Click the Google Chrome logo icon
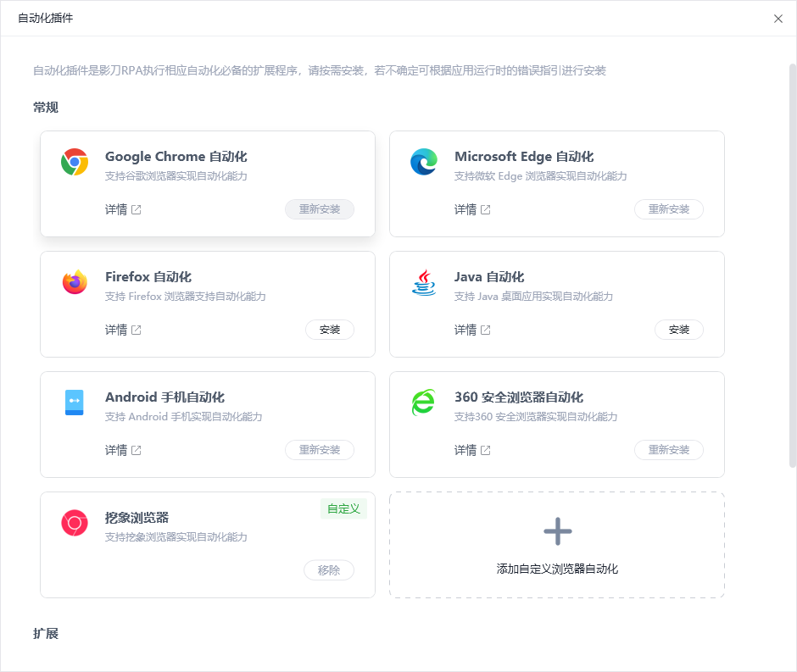Screen dimensions: 797x672 click(75, 162)
